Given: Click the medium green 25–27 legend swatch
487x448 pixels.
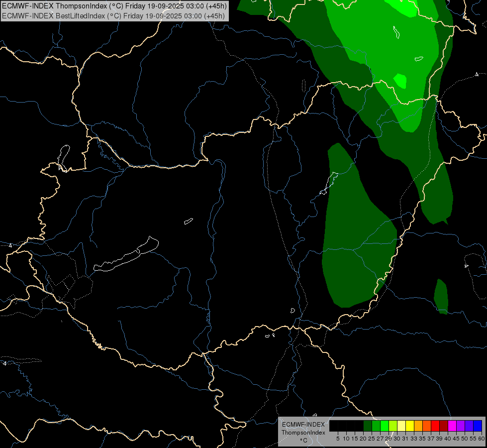Looking at the screenshot, I should click(376, 426).
